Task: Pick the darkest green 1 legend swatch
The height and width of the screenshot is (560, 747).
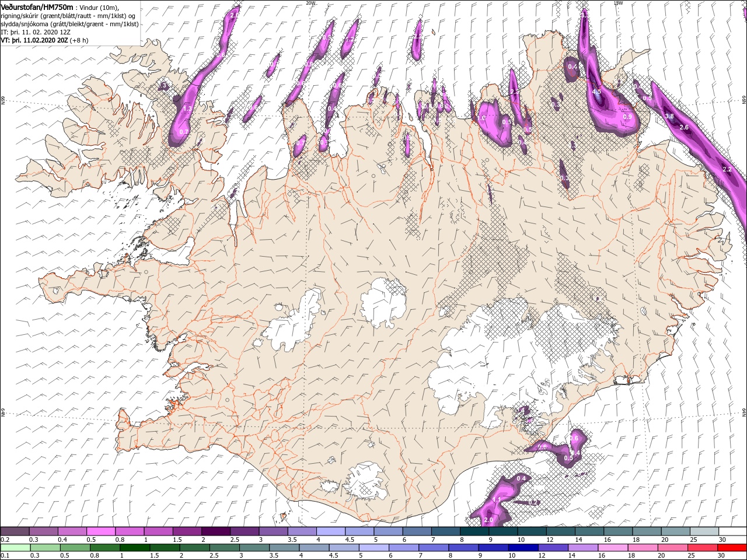Action: tap(135, 547)
